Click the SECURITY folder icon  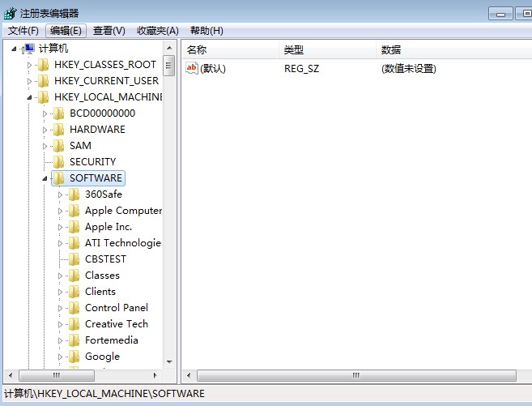click(58, 162)
